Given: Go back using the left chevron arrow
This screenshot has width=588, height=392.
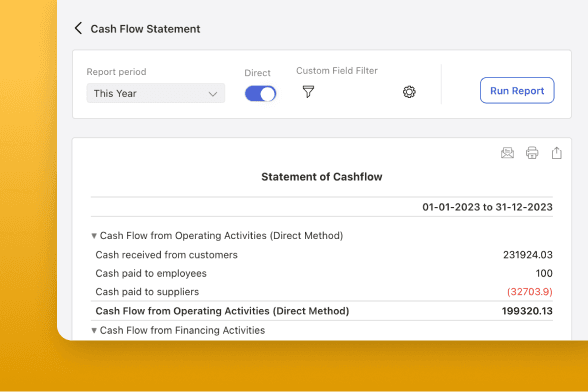Looking at the screenshot, I should pyautogui.click(x=78, y=29).
